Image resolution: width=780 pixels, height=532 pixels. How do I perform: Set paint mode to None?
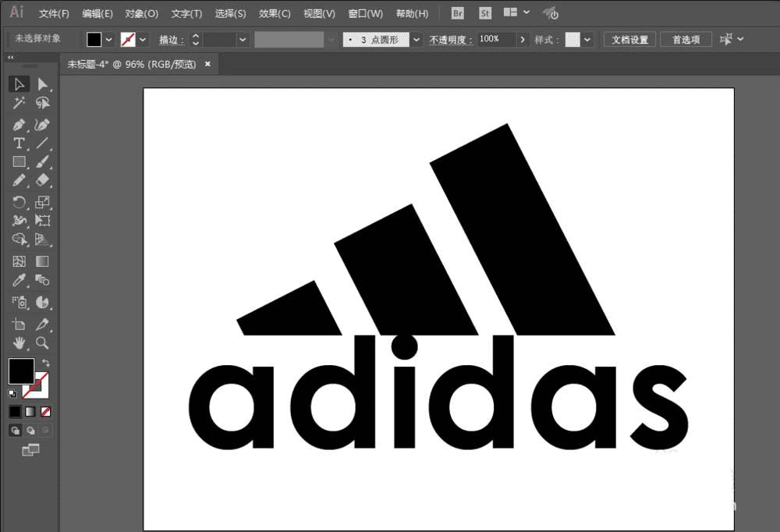pos(46,411)
